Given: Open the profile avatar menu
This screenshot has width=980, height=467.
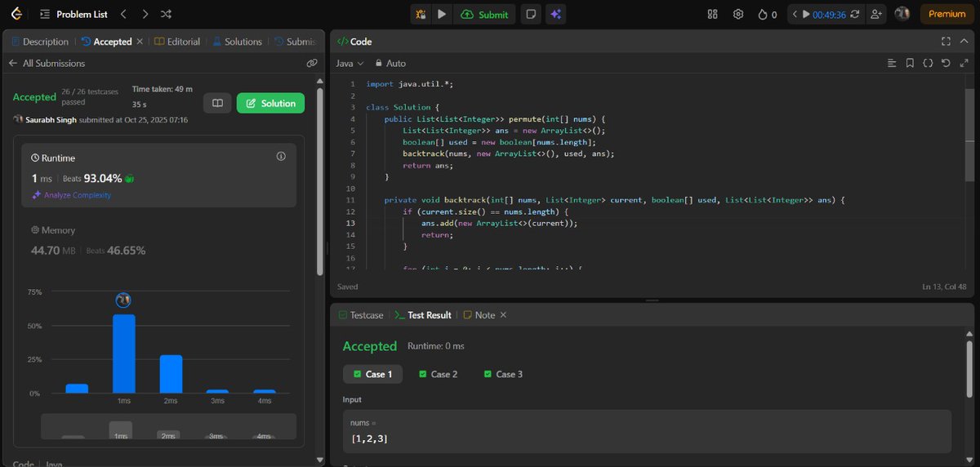Looking at the screenshot, I should pyautogui.click(x=902, y=14).
